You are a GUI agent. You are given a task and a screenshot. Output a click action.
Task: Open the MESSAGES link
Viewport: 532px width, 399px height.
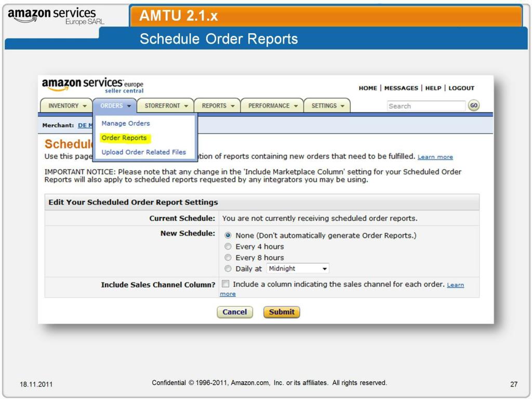[x=401, y=88]
